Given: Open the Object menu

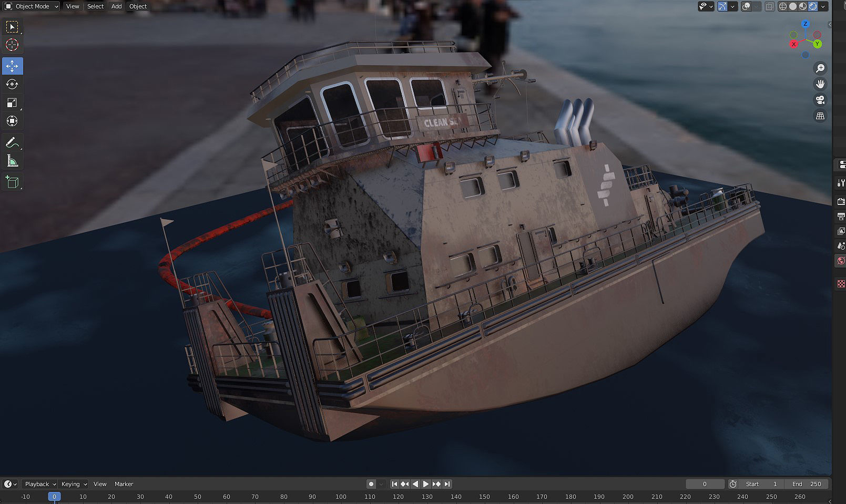Looking at the screenshot, I should tap(138, 6).
